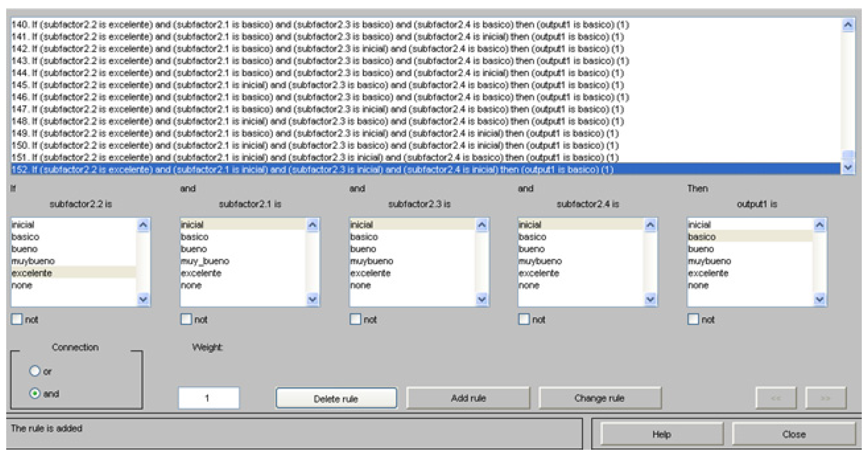Click output1 list scroll-down arrow

tap(820, 299)
